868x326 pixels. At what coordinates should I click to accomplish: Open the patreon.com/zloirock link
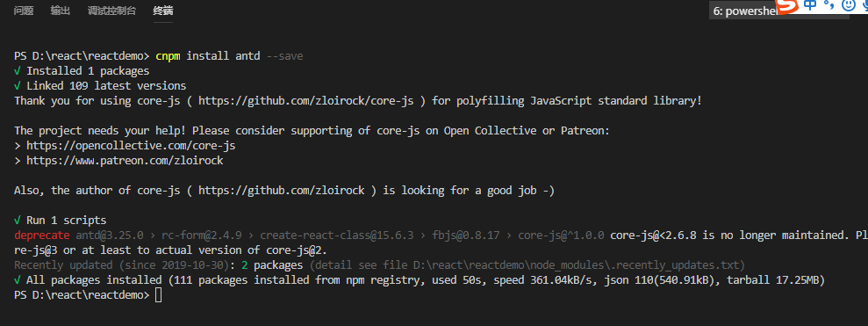coord(125,161)
